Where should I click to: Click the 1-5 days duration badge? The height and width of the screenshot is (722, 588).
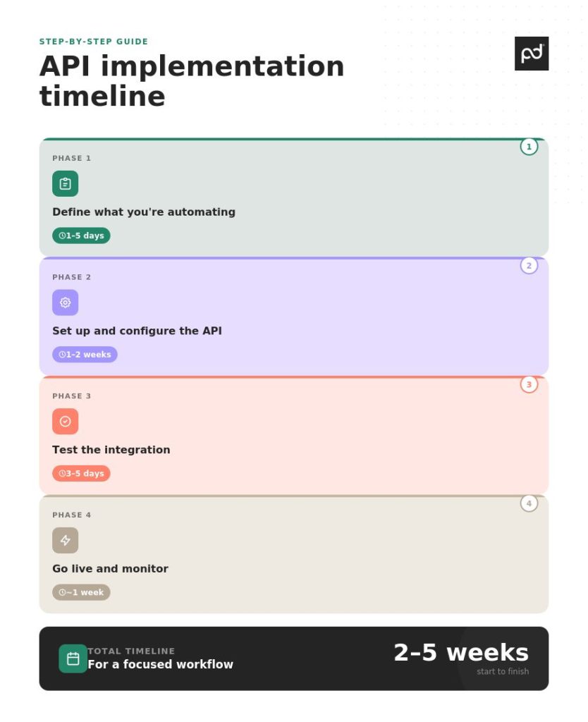(81, 235)
